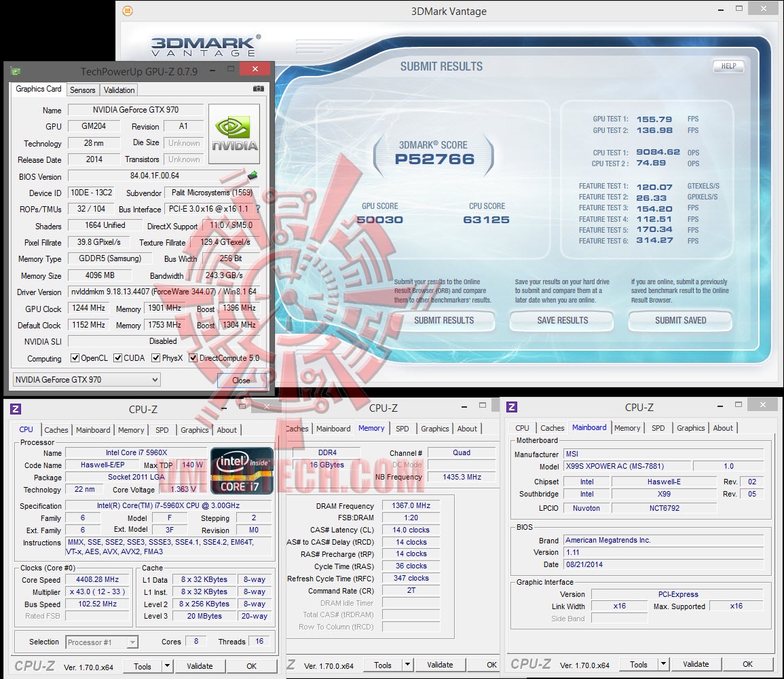Open Caches tab in CPU-Z CPU window
This screenshot has height=679, width=784.
pos(56,429)
